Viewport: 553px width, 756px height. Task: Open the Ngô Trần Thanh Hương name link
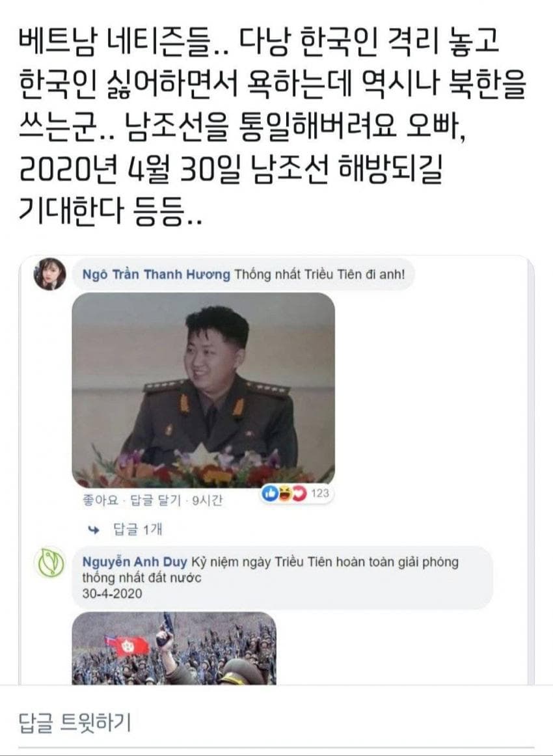coord(156,275)
